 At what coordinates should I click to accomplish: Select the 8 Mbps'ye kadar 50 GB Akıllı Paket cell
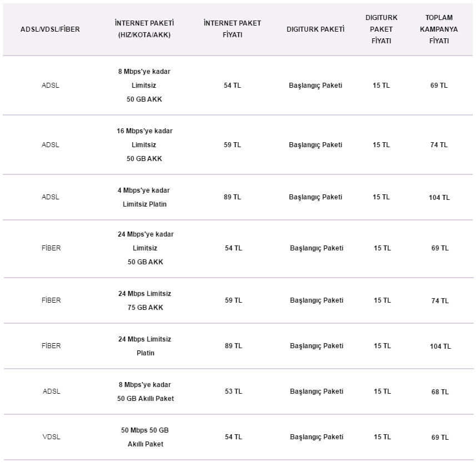click(144, 391)
